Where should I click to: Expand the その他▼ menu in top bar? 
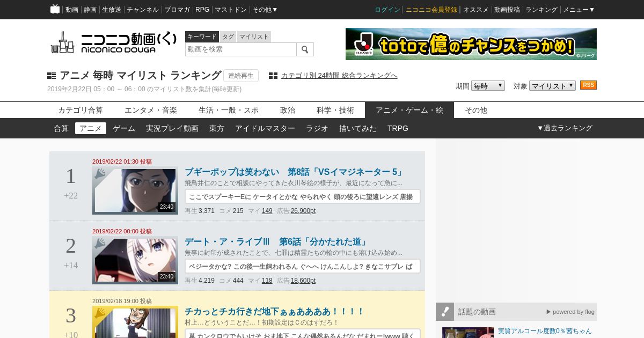[265, 10]
